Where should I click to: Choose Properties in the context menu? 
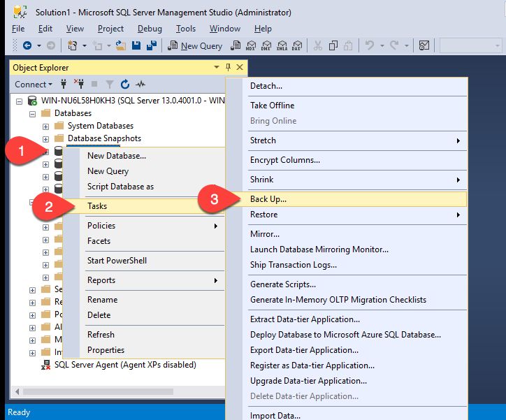144,350
